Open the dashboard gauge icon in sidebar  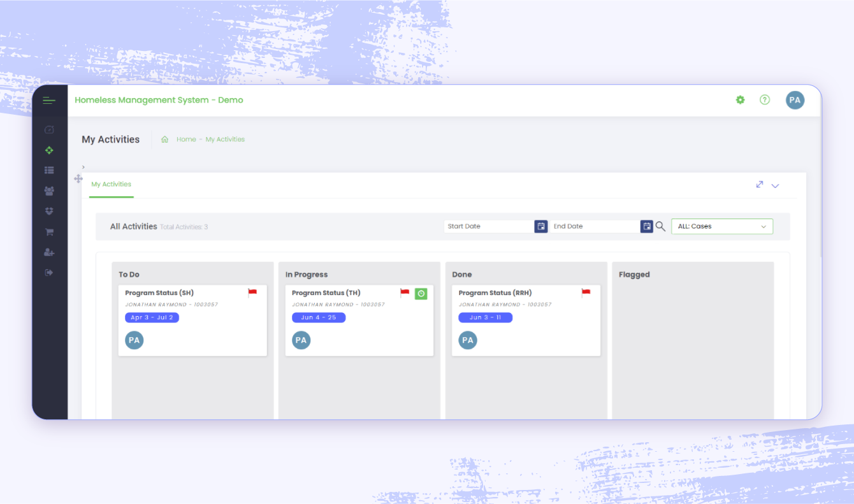(x=49, y=130)
